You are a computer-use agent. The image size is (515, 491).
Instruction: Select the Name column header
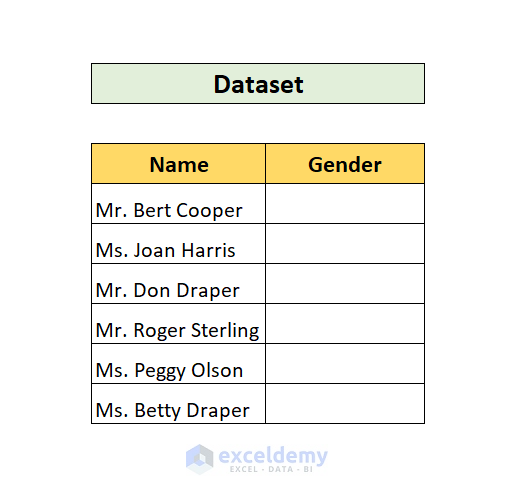tap(178, 164)
